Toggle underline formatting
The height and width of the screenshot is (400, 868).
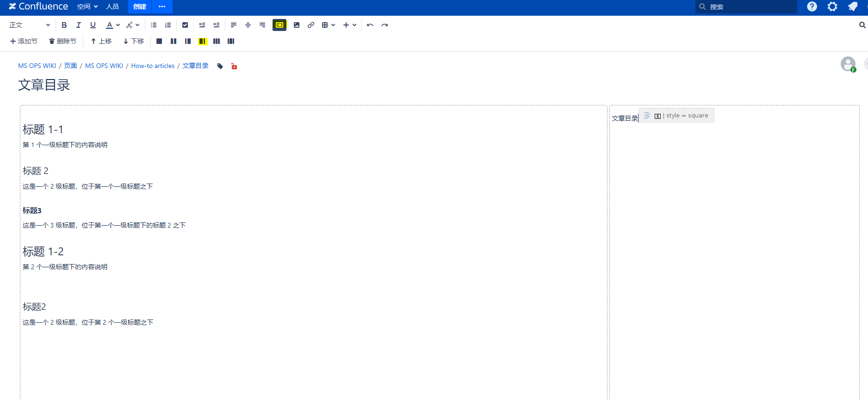click(x=93, y=25)
